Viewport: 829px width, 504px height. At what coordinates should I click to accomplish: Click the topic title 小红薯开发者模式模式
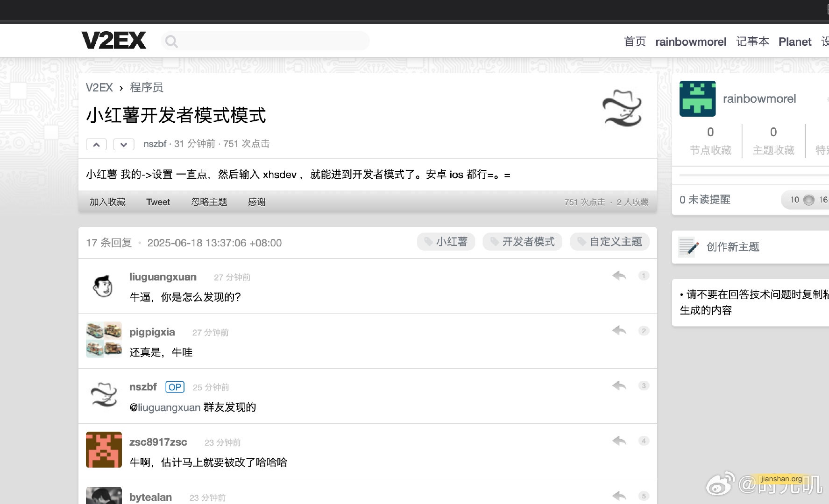point(176,115)
